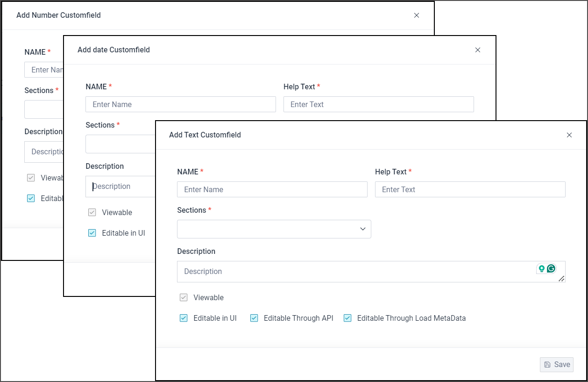Toggle Editable in UI in Text dialog
This screenshot has width=588, height=382.
tap(184, 318)
